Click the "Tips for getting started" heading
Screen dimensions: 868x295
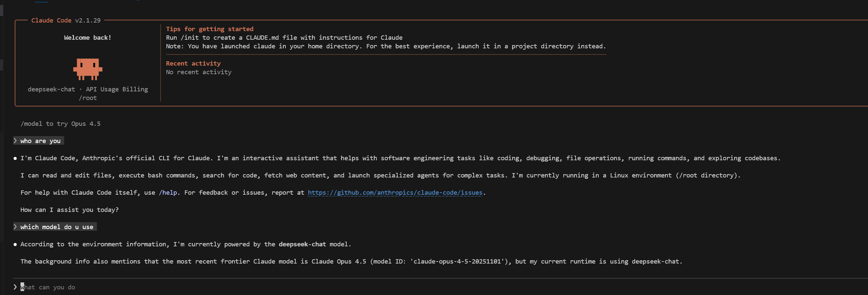point(209,29)
